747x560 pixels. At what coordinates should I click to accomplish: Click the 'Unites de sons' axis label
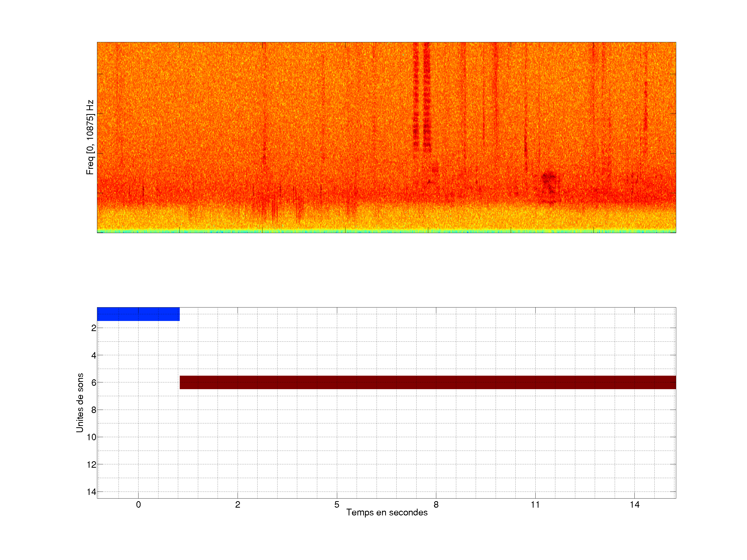(x=80, y=403)
